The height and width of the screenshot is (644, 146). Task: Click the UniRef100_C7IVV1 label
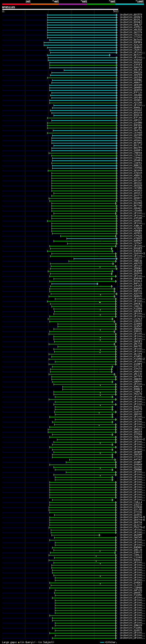point(131,37)
